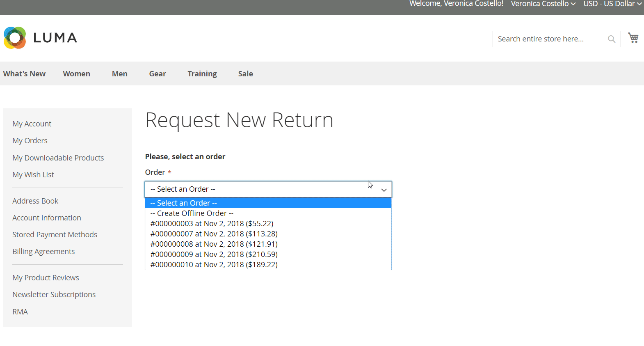The image size is (644, 346).
Task: Click the 'Order' field label
Action: tap(155, 172)
